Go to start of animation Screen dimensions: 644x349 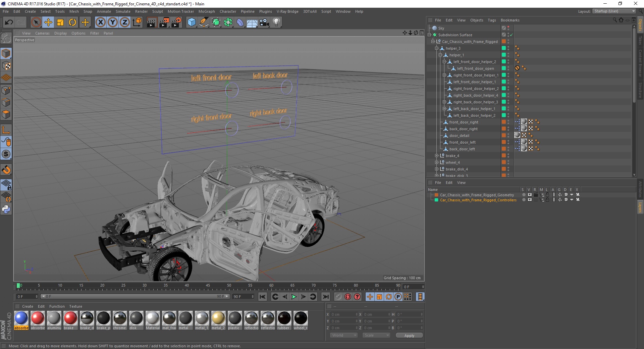pyautogui.click(x=263, y=297)
